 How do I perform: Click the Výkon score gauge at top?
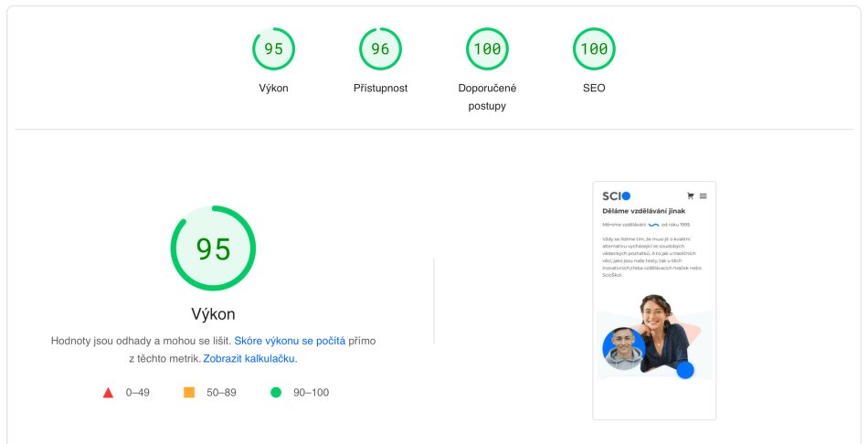point(273,48)
